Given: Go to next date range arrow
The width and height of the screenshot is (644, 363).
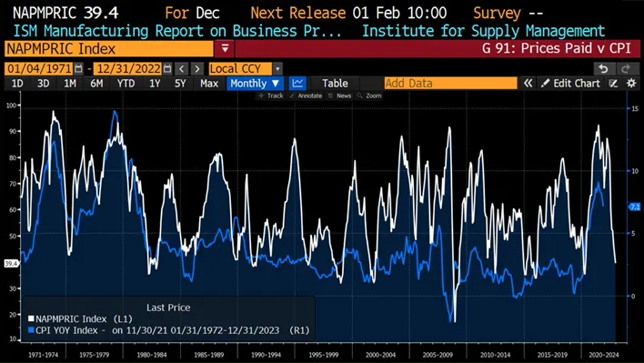Looking at the screenshot, I should [x=197, y=68].
